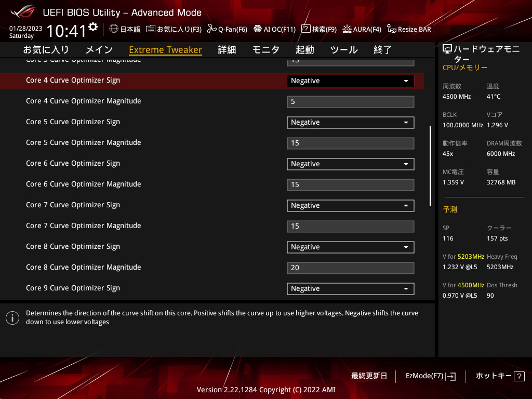Click CPU/メモリー heading

coord(465,68)
